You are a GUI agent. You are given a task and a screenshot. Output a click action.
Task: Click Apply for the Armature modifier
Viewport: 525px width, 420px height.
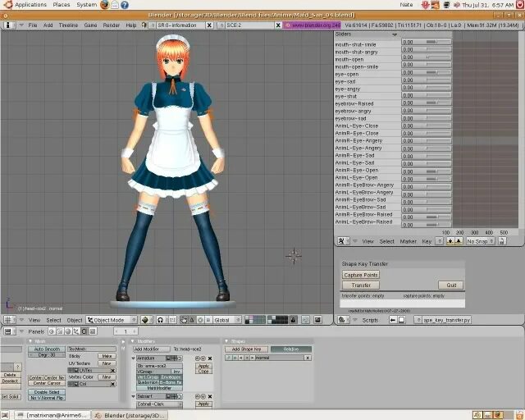point(203,366)
